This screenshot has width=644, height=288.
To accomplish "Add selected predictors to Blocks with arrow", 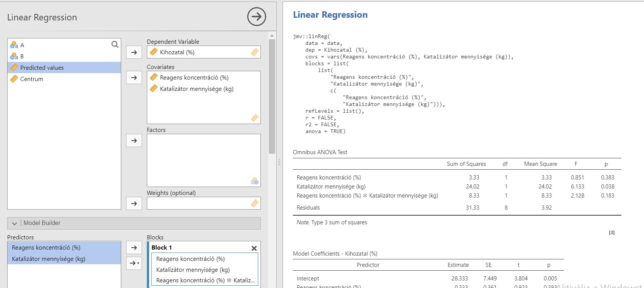I will tap(134, 248).
